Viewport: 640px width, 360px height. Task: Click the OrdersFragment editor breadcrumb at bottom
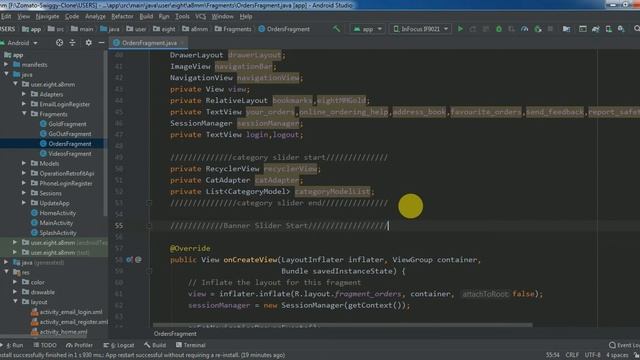(x=175, y=334)
